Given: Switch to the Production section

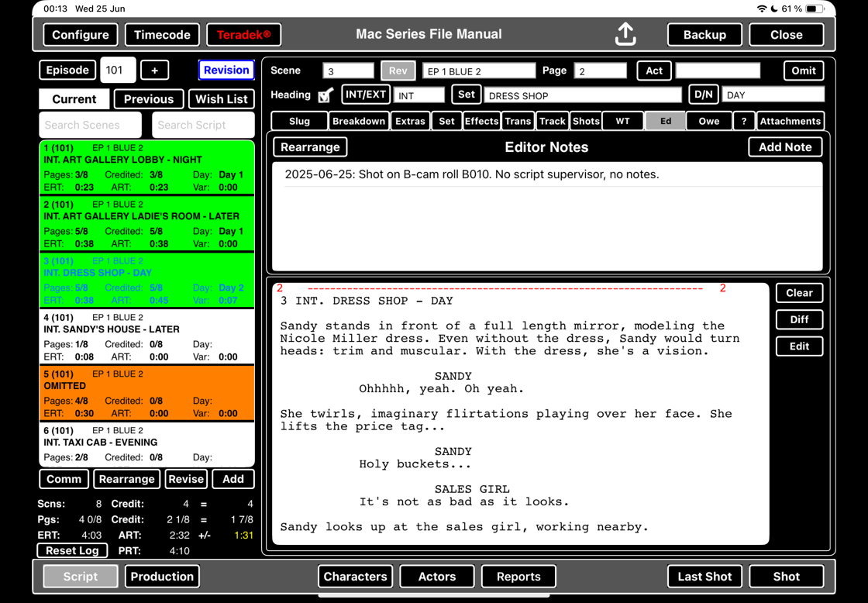Looking at the screenshot, I should point(162,577).
